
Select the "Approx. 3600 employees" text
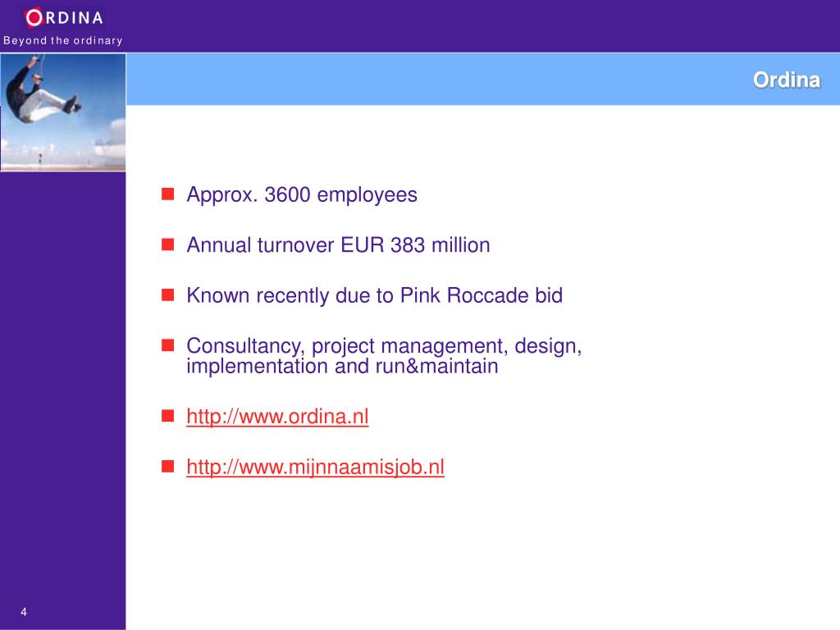[x=302, y=195]
